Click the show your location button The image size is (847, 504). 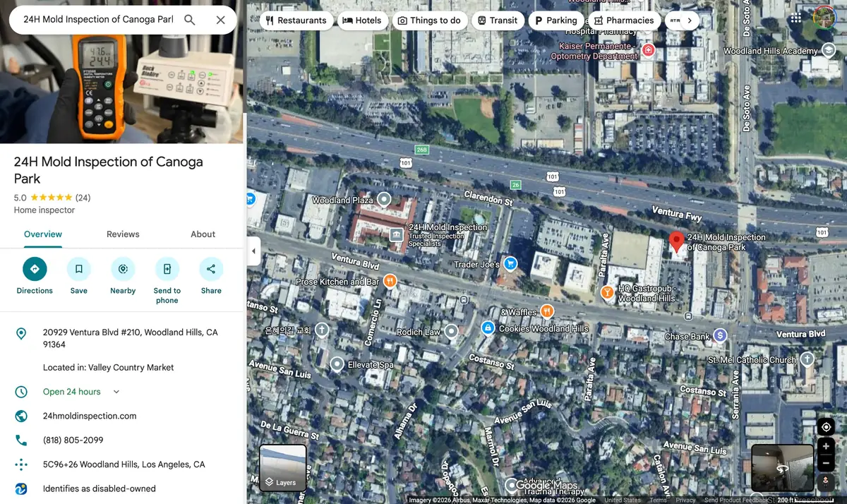826,427
